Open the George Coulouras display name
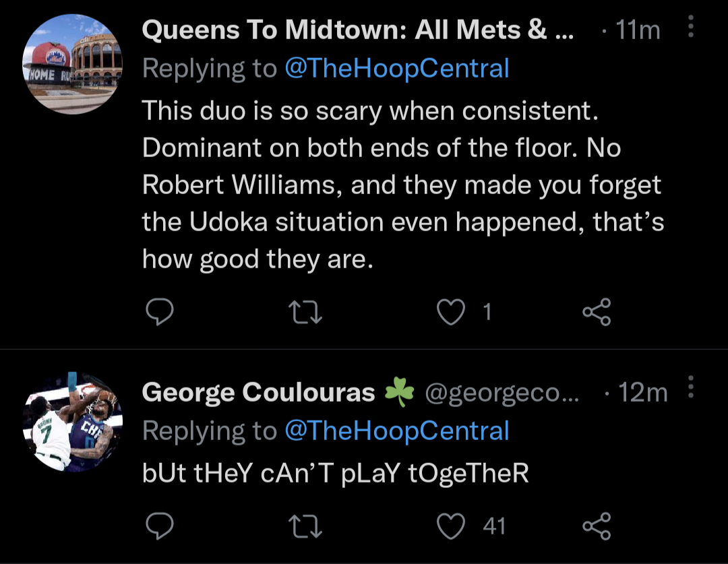This screenshot has width=728, height=564. point(258,392)
